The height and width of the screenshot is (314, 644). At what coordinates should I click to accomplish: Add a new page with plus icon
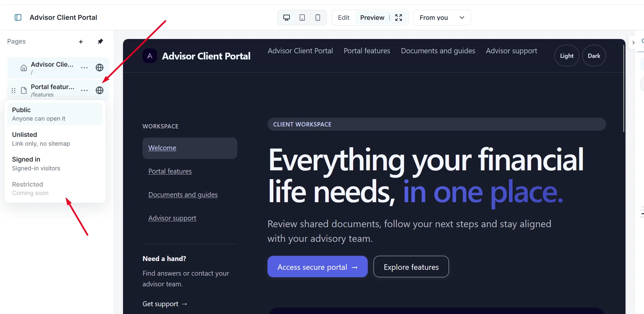point(81,42)
